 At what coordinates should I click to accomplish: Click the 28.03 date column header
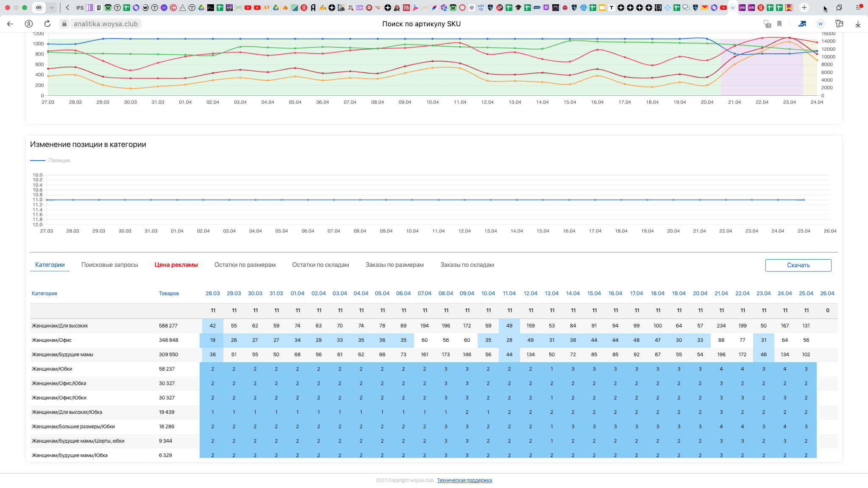pyautogui.click(x=212, y=294)
